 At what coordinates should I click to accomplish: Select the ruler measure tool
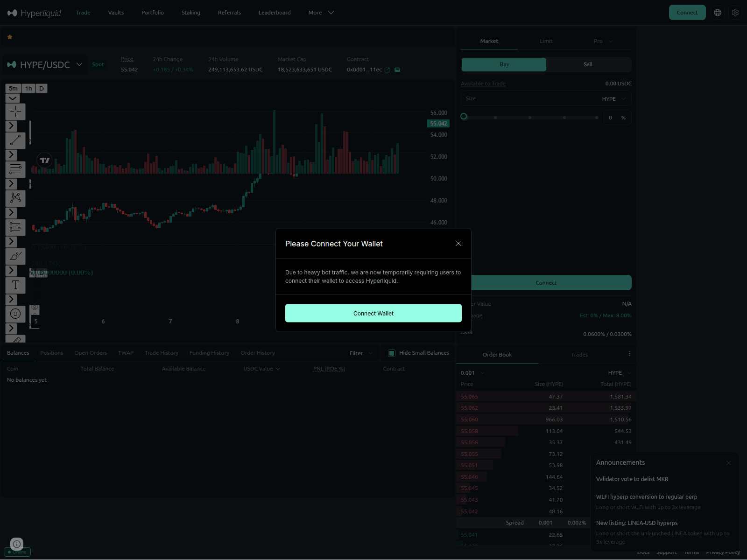[x=15, y=339]
